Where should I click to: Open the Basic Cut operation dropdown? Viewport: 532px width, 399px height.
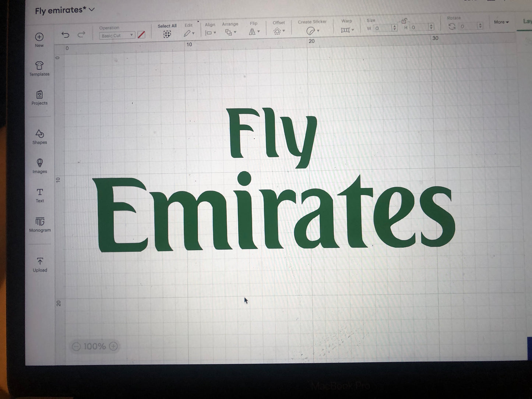116,35
